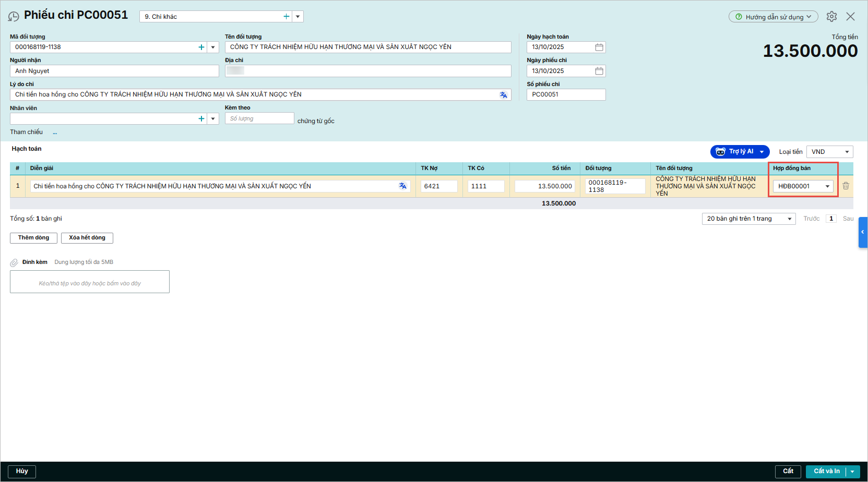Click the history icon beside Phiếu chi title

click(14, 17)
